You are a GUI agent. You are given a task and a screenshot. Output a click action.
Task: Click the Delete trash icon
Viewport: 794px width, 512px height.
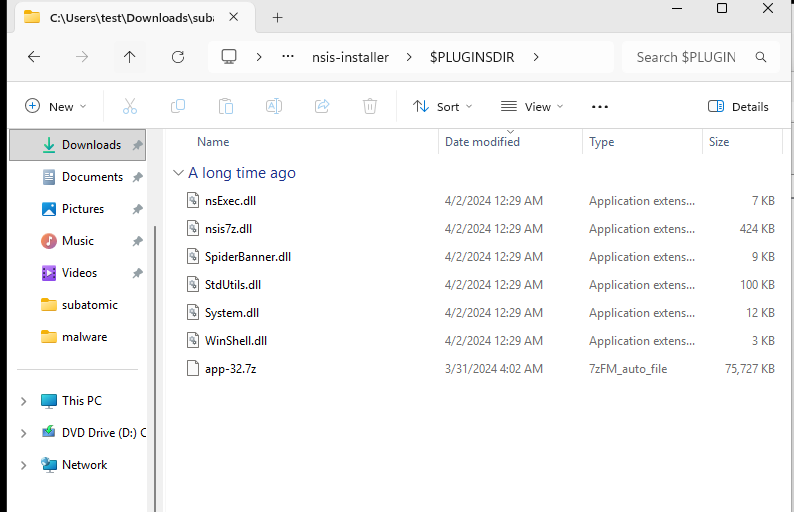click(x=370, y=106)
